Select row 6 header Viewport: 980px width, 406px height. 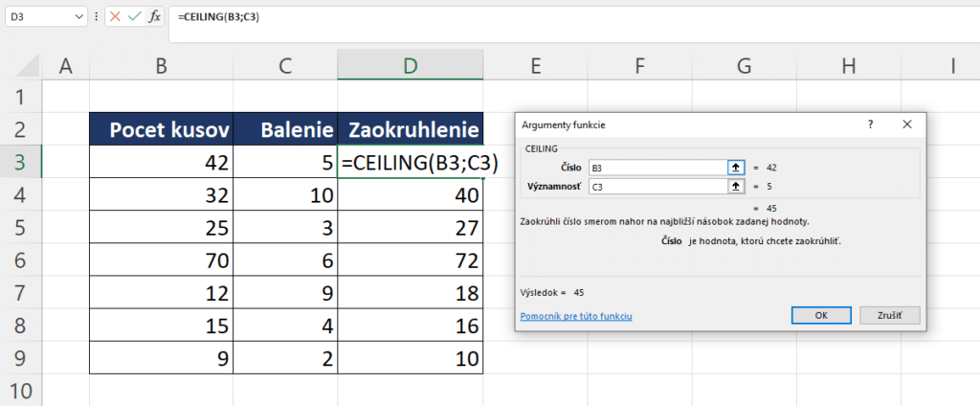[x=21, y=259]
